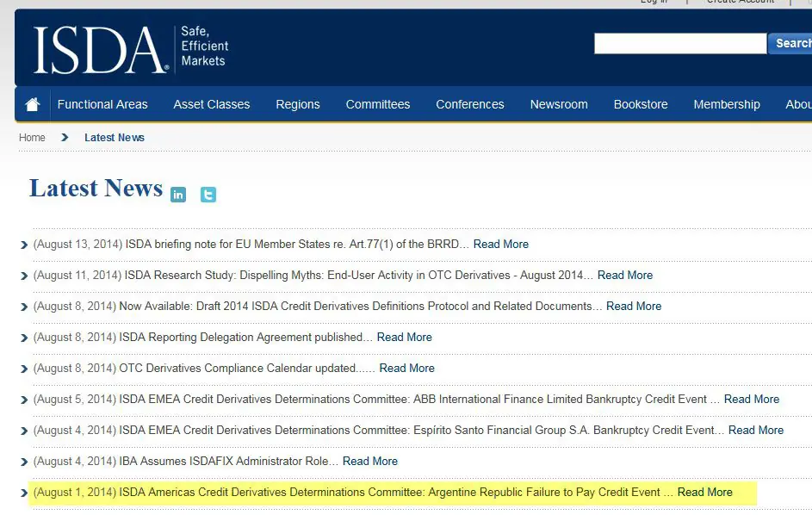Click arrow bullet beside Espírito Santo item
This screenshot has width=812, height=515.
point(24,431)
